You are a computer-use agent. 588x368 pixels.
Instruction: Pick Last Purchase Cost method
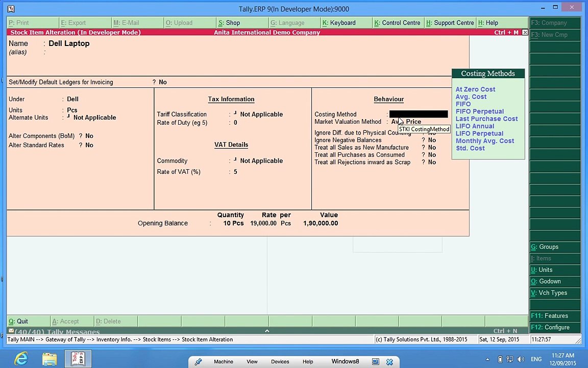tap(486, 119)
